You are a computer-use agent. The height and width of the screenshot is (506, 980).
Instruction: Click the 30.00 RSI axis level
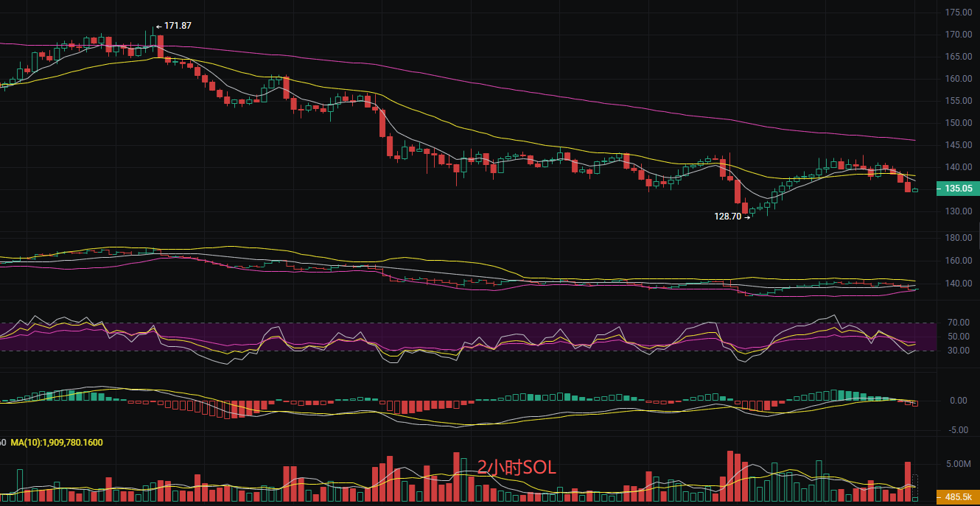[x=957, y=351]
